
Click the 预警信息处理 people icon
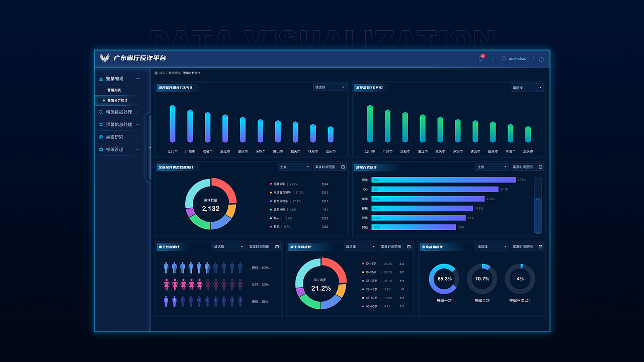coord(101,124)
